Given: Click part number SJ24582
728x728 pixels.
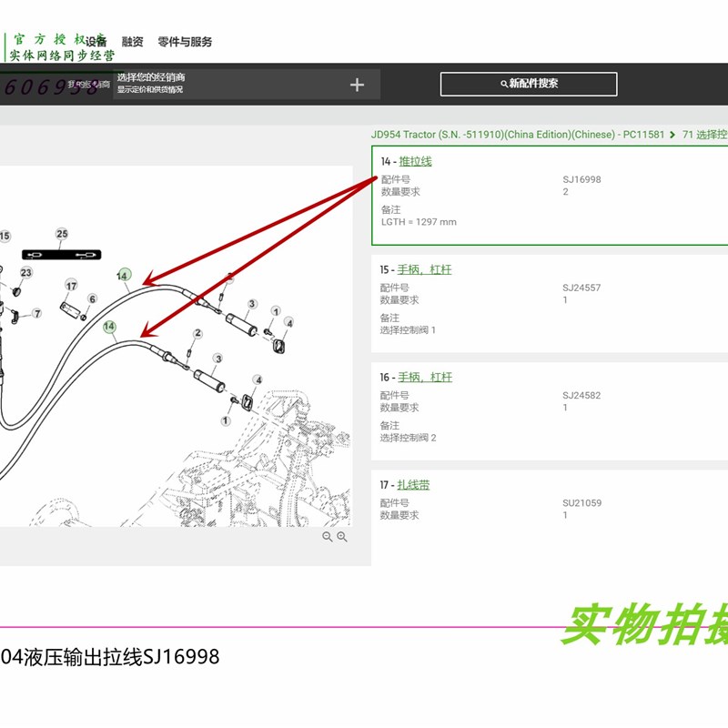Looking at the screenshot, I should pos(581,396).
